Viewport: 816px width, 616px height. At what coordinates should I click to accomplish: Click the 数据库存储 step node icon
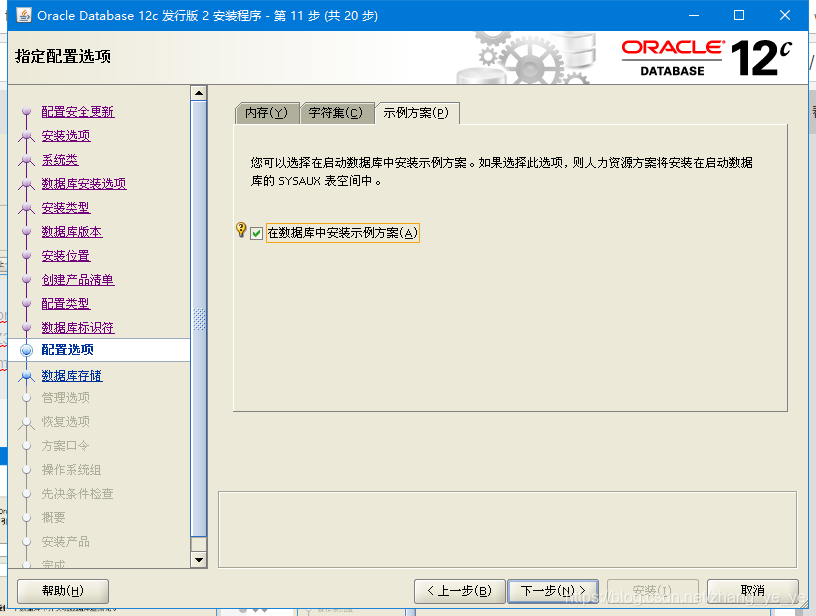[x=27, y=376]
